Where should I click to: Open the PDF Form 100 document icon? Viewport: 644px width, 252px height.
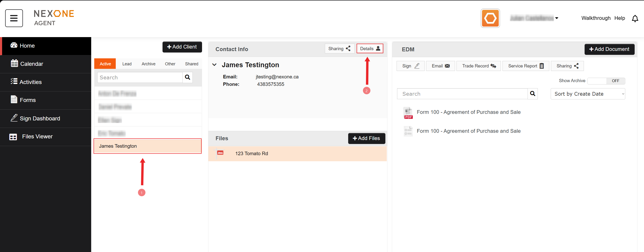click(408, 113)
